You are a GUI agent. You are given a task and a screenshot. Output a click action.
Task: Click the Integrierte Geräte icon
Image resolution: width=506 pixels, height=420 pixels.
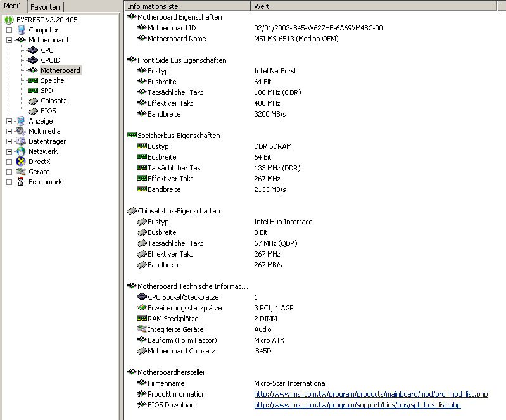click(142, 329)
